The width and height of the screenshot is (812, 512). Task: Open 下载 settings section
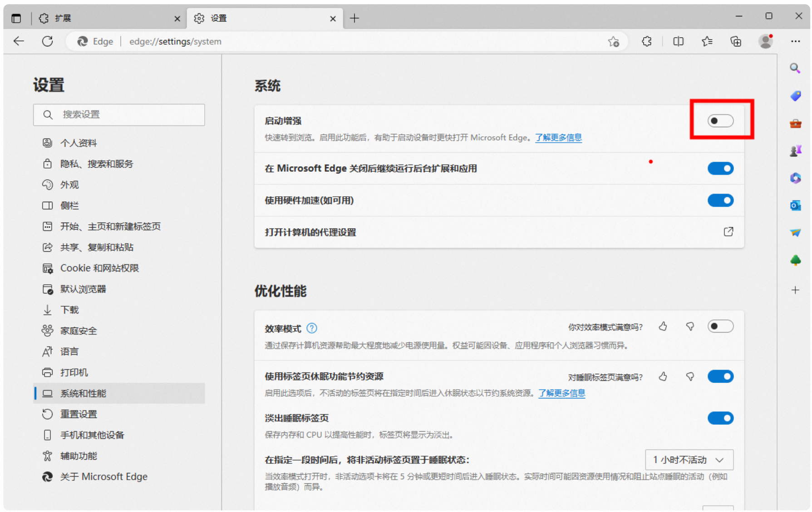tap(119, 310)
